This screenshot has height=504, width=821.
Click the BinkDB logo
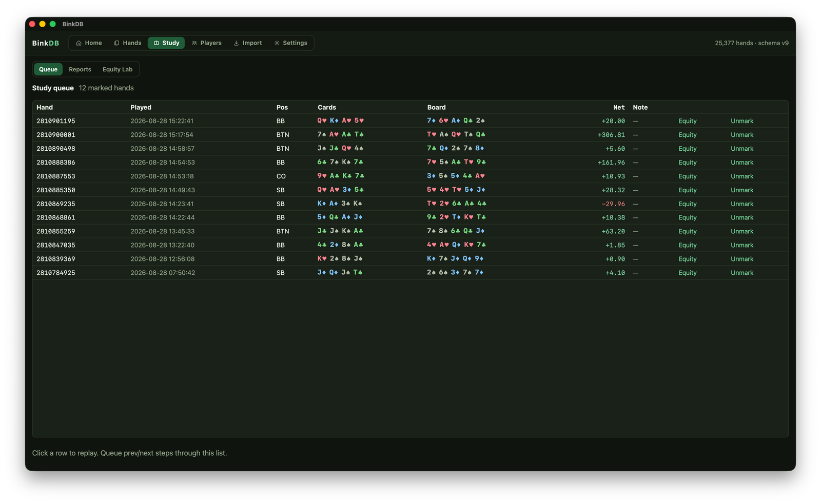pos(46,43)
